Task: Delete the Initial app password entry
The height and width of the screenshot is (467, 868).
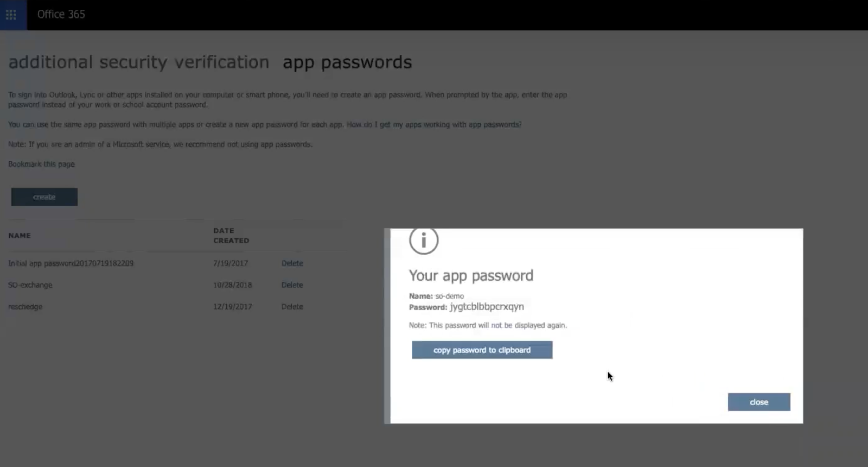Action: coord(292,263)
